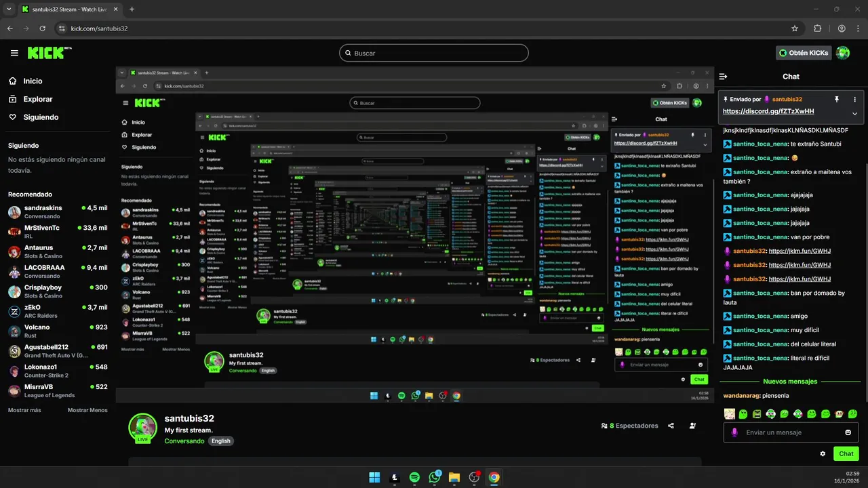Open the sandraskins recommended channel in the main sidebar
Screen dimensions: 868x488
tap(58, 211)
